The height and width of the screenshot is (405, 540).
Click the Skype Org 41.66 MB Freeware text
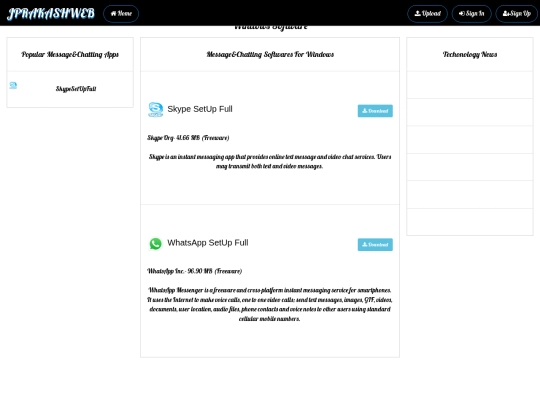click(x=188, y=138)
